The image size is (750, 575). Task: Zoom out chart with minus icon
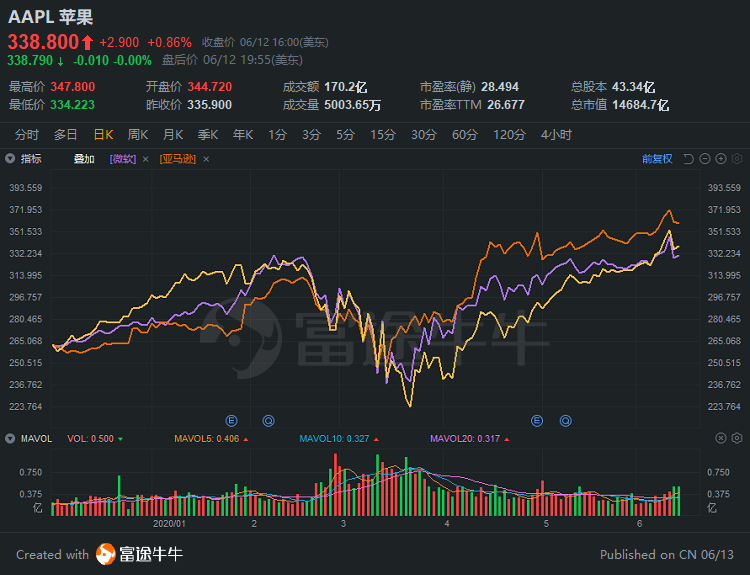tap(705, 159)
